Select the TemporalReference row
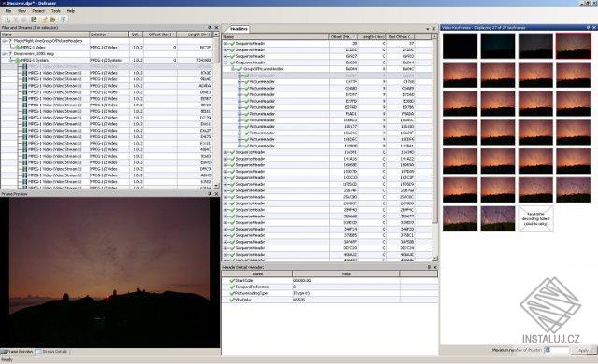The image size is (598, 364). (x=330, y=287)
